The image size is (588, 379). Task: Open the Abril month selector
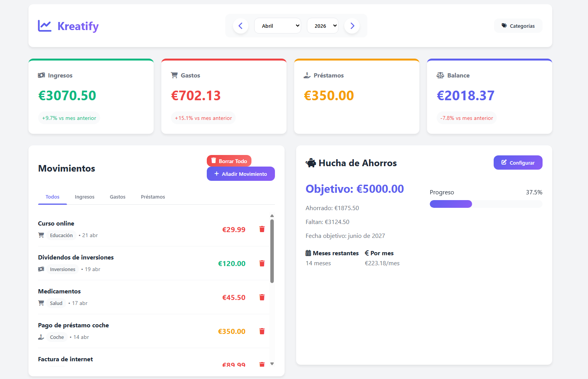coord(278,25)
